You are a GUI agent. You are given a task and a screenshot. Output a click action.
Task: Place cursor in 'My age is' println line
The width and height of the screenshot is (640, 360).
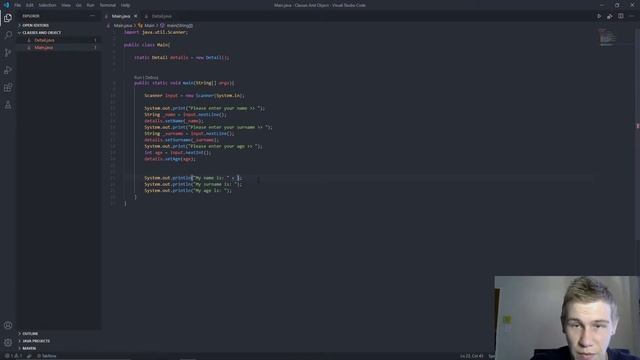(x=188, y=191)
